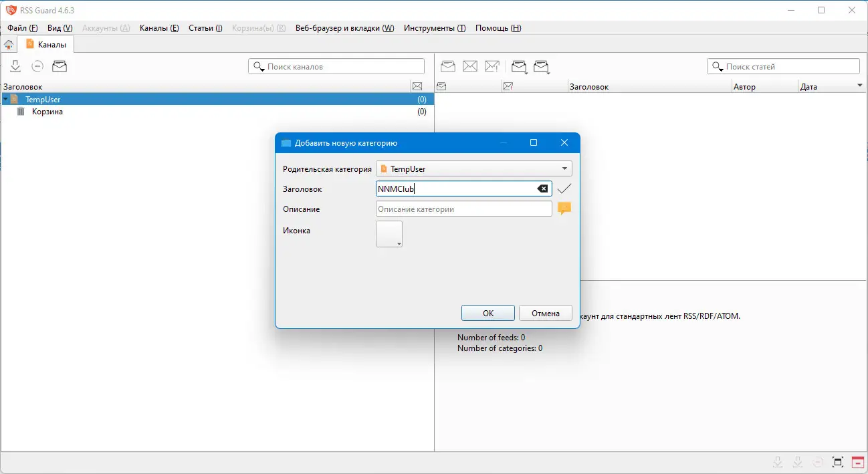Click the red quit icon in status bar
This screenshot has width=868, height=474.
tap(857, 462)
